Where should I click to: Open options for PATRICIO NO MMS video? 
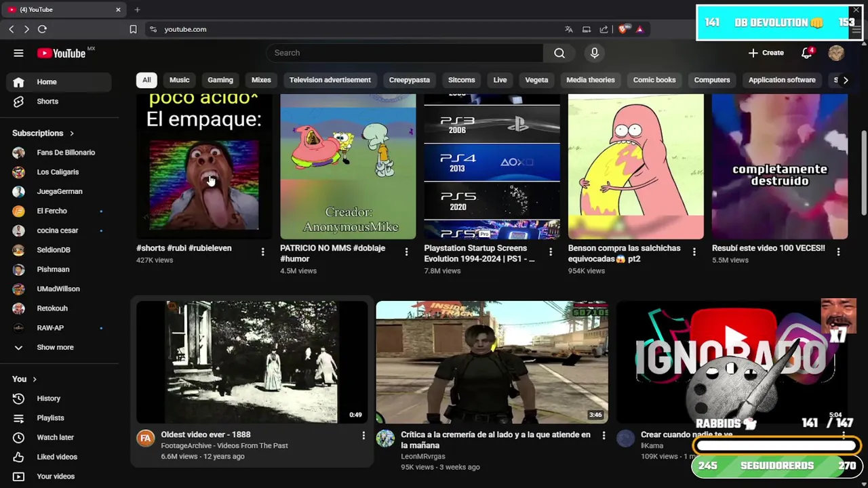(406, 252)
